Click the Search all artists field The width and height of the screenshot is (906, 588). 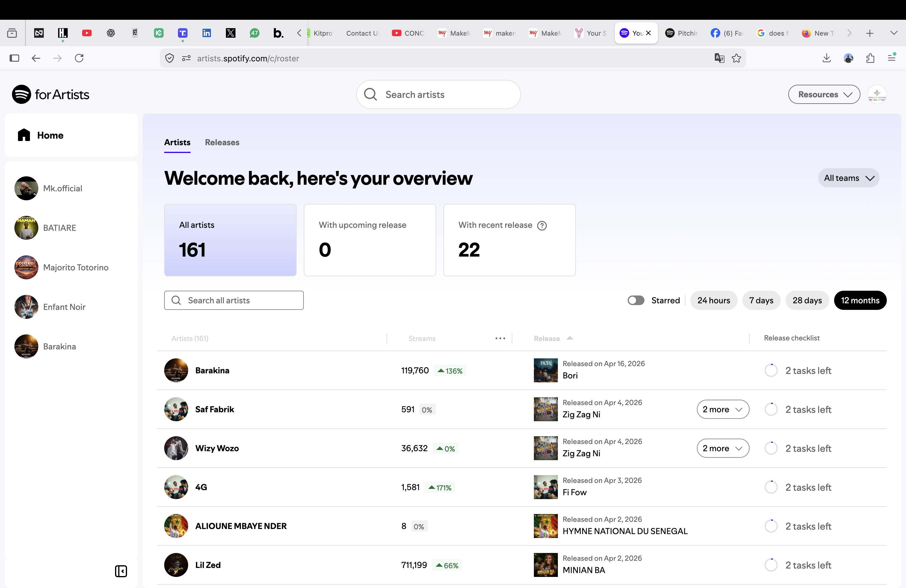(x=234, y=300)
